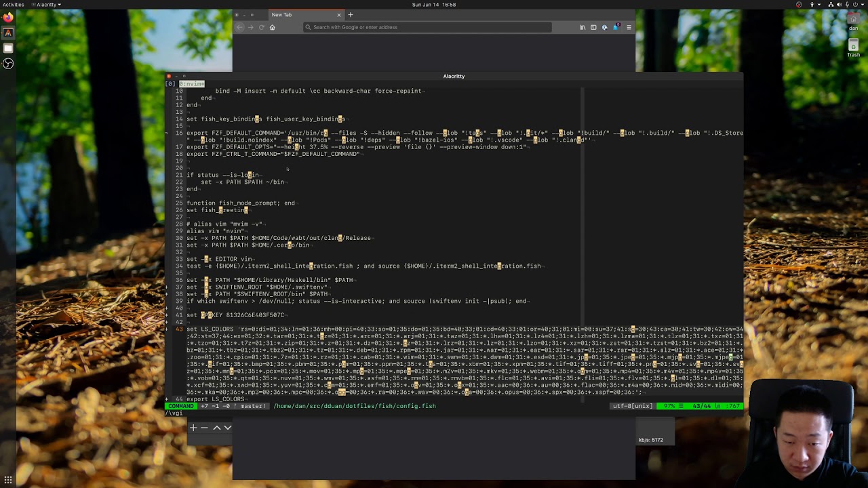
Task: Click line 'alias vim "nvim"'
Action: pos(216,231)
